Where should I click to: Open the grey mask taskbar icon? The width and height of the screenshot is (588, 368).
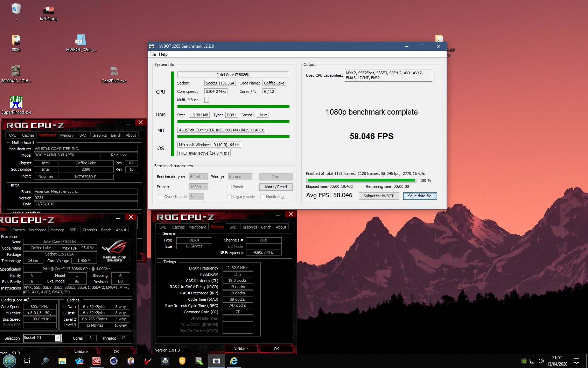point(165,361)
